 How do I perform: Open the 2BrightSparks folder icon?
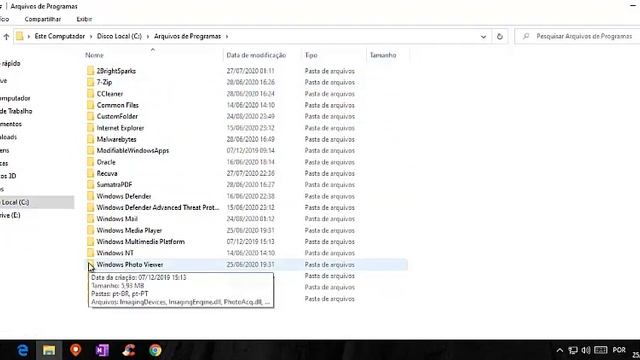(90, 71)
